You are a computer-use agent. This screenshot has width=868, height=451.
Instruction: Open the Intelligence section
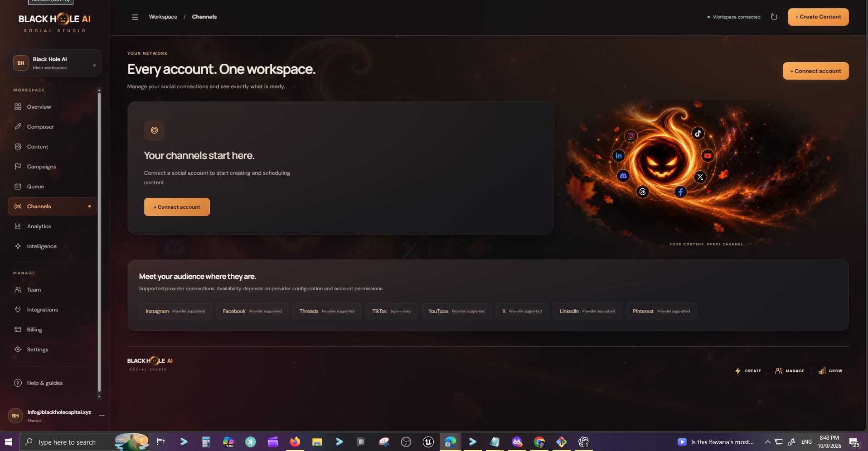point(52,246)
